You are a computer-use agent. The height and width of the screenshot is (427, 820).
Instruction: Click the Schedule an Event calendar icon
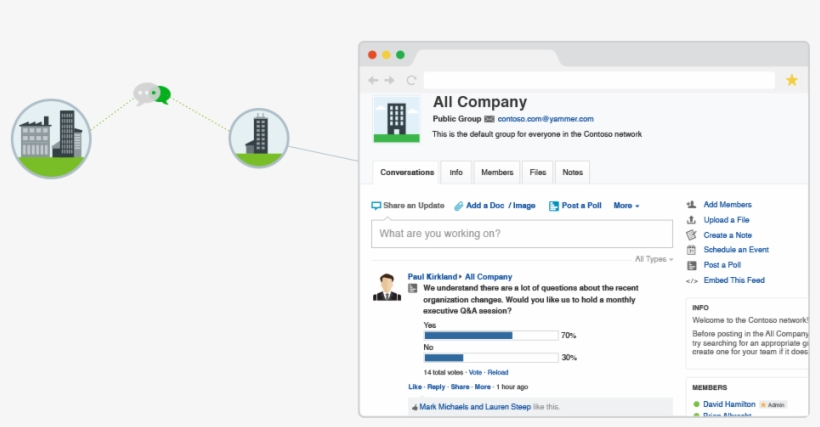[691, 250]
